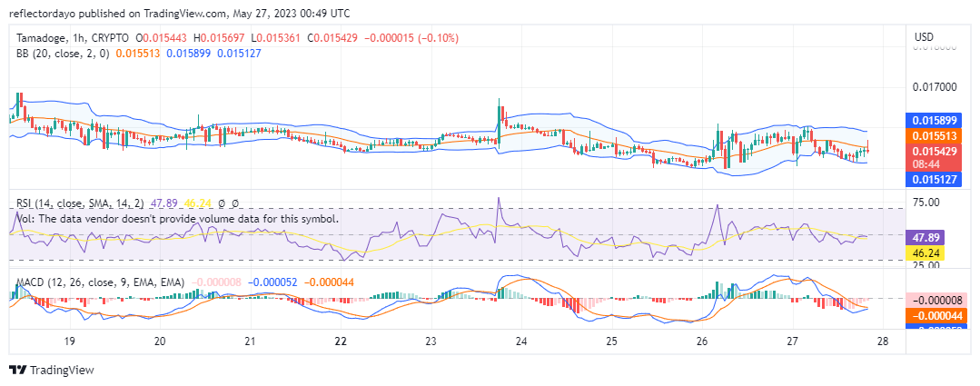Click the TradingView logo icon

click(x=17, y=370)
